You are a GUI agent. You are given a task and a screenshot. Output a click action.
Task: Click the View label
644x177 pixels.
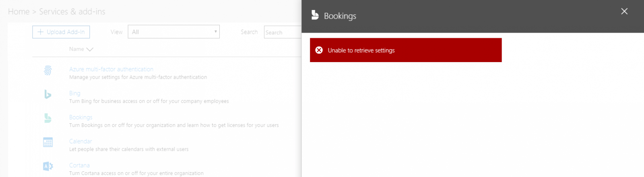117,32
